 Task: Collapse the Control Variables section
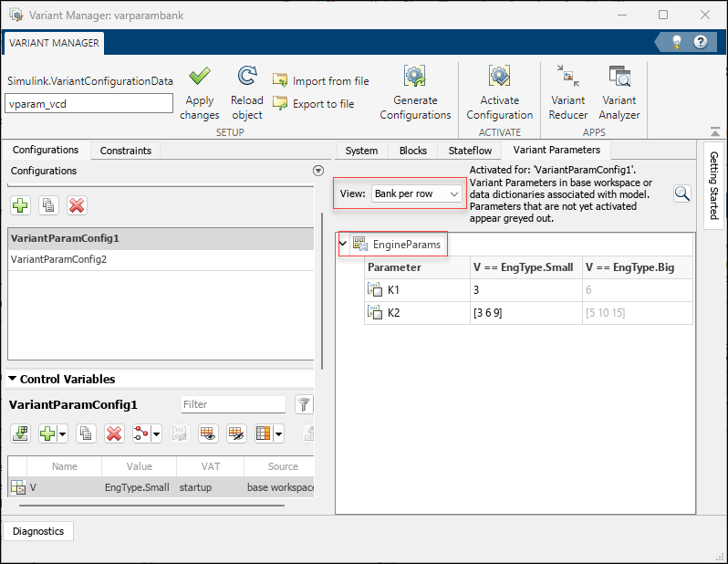click(13, 379)
